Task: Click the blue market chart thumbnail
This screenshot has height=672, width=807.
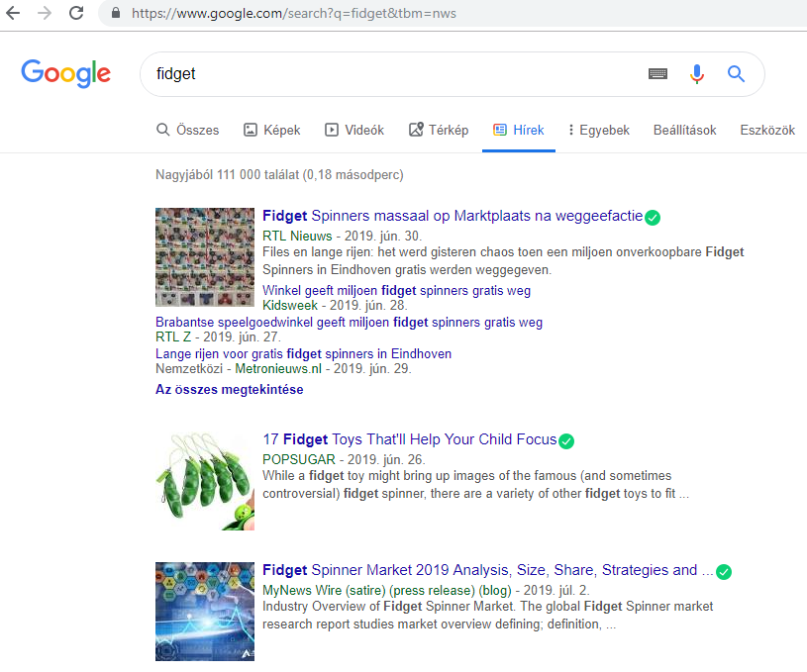Action: (205, 612)
